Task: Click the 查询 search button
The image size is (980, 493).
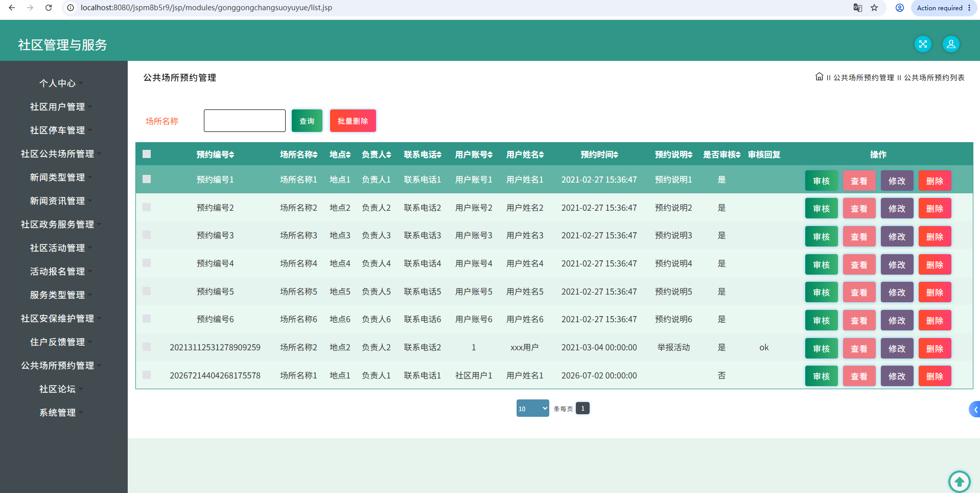Action: click(x=307, y=121)
